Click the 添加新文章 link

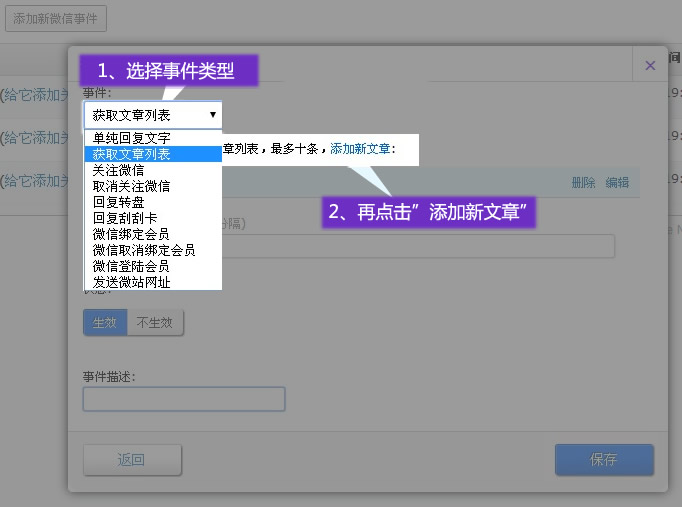(x=360, y=149)
